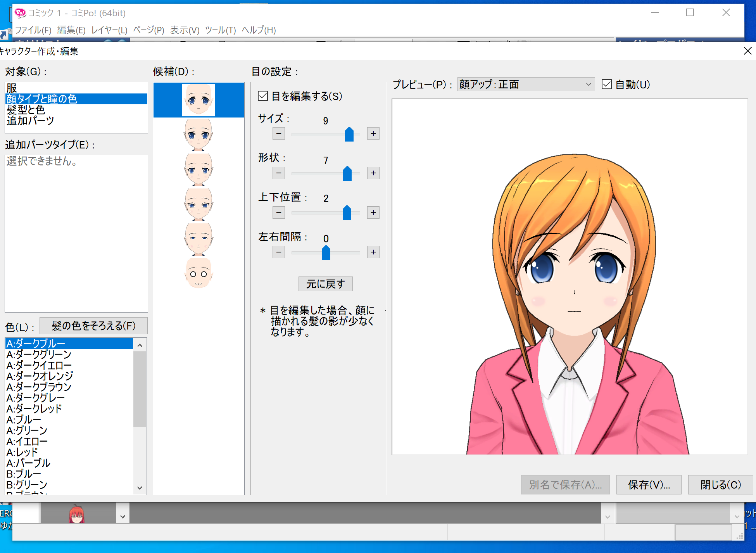756x553 pixels.
Task: Open the ファイル(F) menu
Action: click(x=33, y=30)
